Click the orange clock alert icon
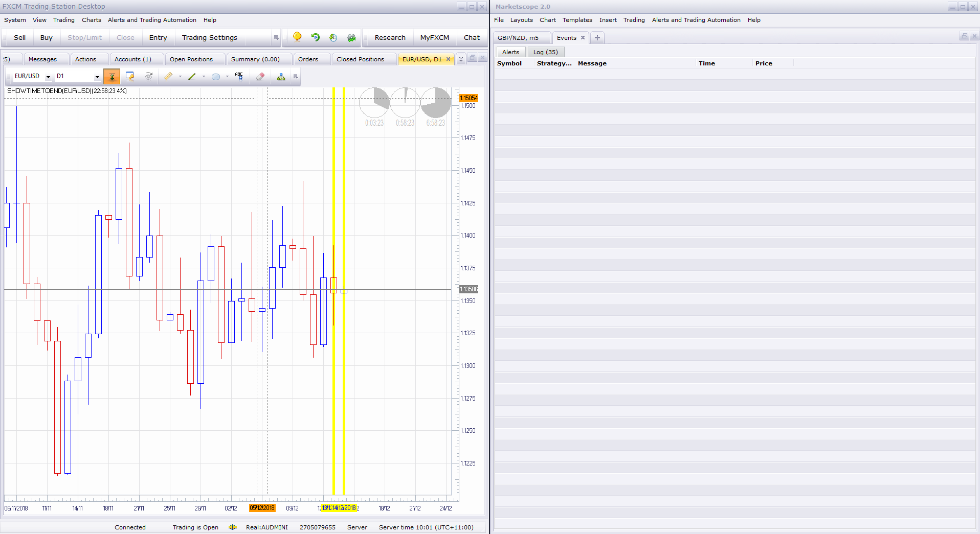This screenshot has height=534, width=980. pos(297,37)
